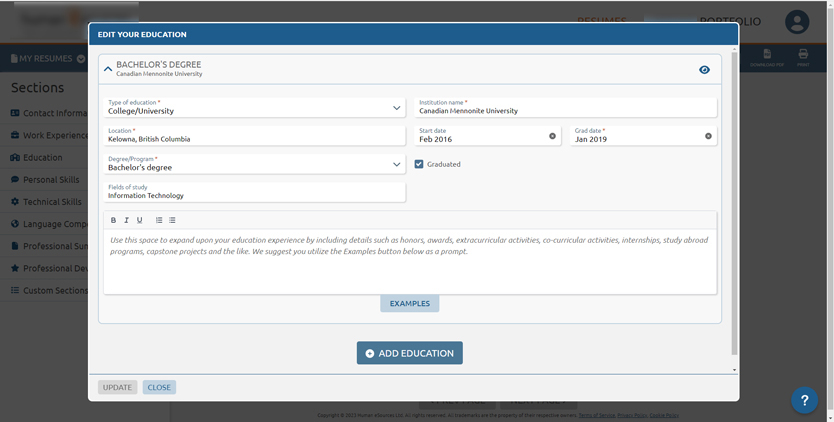This screenshot has width=834, height=422.
Task: Click the Print icon
Action: tap(803, 56)
